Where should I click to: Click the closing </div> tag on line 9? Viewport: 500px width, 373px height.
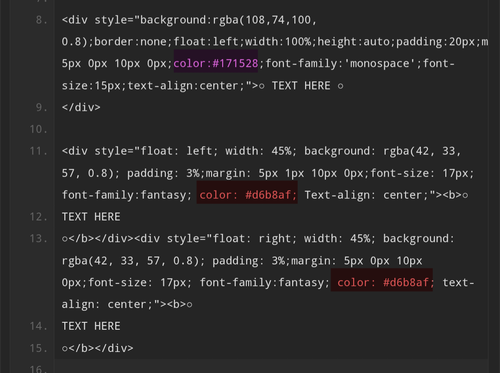pyautogui.click(x=81, y=107)
